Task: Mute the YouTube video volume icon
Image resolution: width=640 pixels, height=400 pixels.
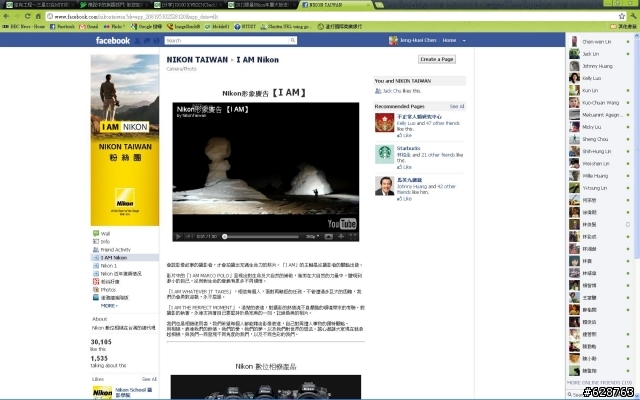Action: (189, 236)
